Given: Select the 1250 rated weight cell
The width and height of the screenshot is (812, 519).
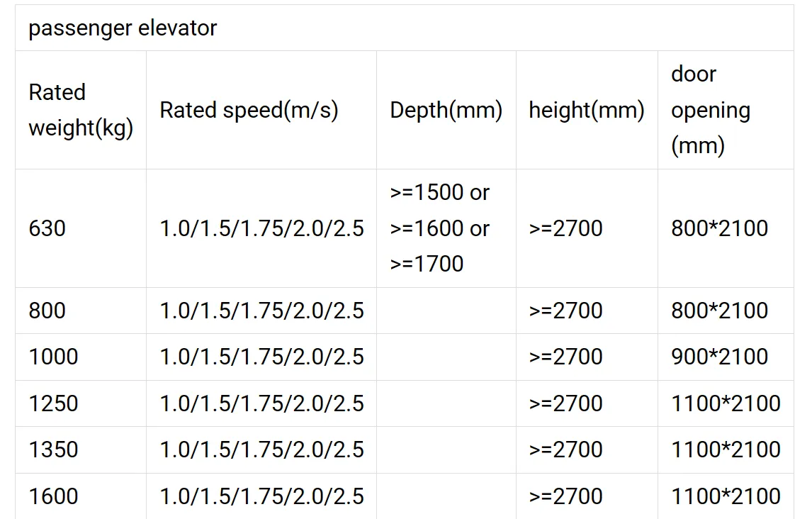Looking at the screenshot, I should tap(53, 403).
